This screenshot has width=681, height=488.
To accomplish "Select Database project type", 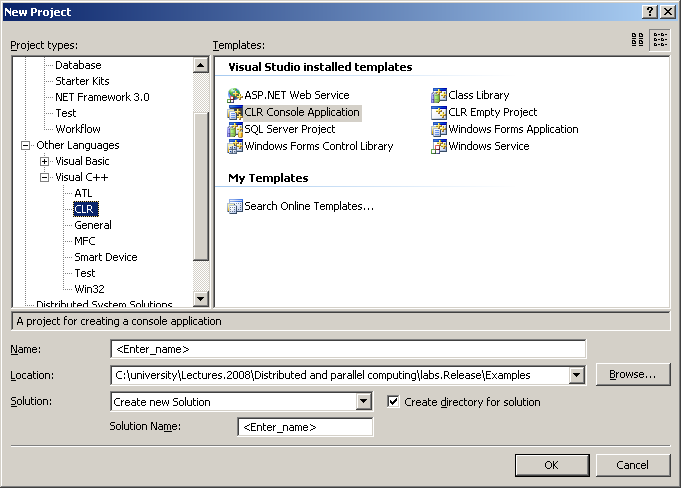I will click(x=78, y=65).
